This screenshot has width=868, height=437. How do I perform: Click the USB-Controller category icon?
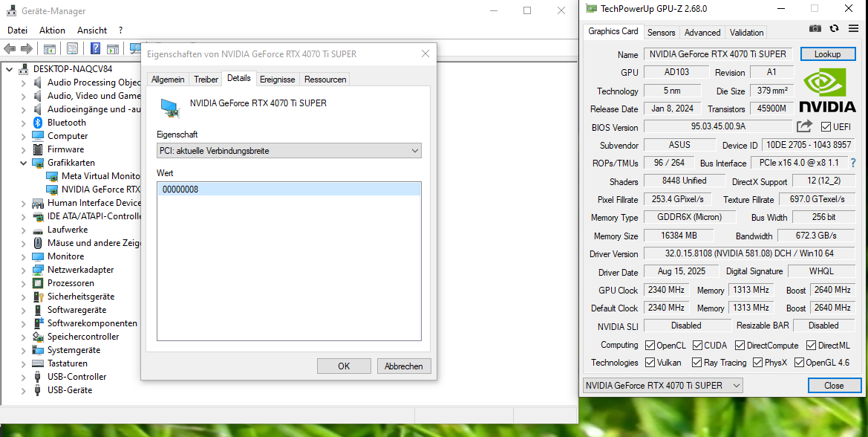click(x=38, y=377)
